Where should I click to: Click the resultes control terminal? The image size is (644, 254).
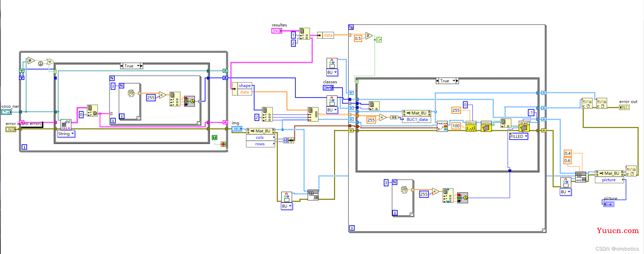pos(278,31)
